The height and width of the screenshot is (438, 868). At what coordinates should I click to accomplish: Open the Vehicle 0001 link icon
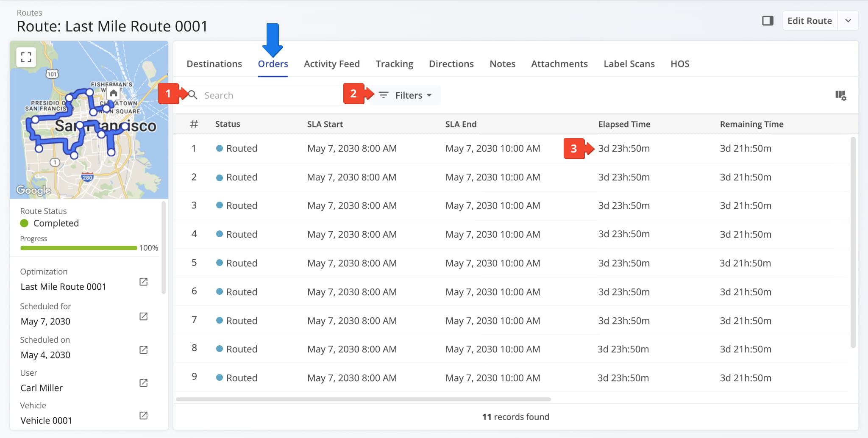144,416
